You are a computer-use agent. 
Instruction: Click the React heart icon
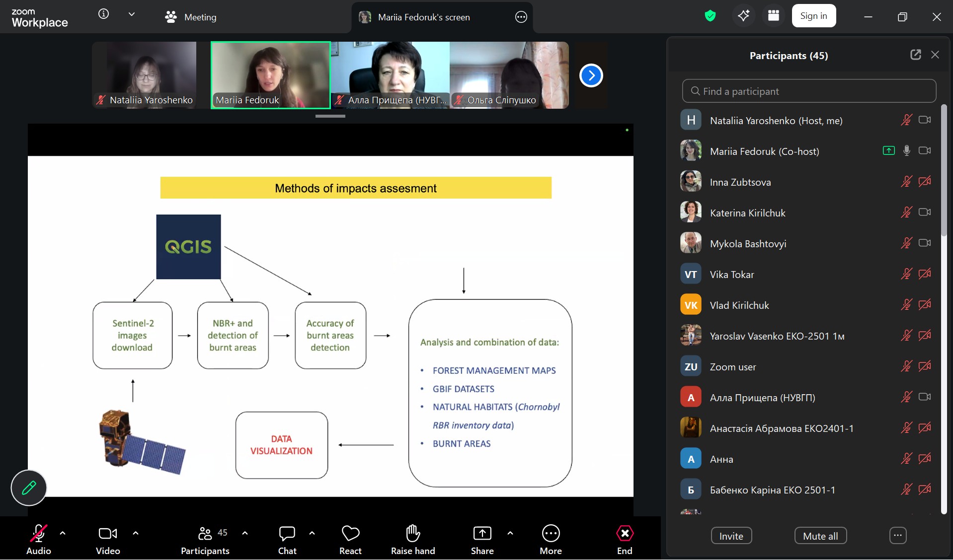350,540
